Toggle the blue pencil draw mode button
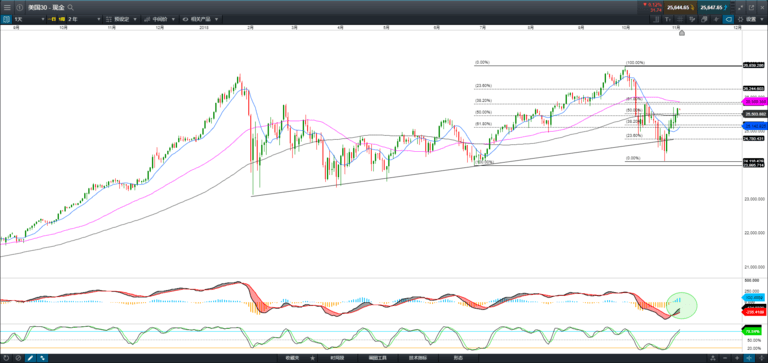Image resolution: width=768 pixels, height=363 pixels. (x=30, y=358)
